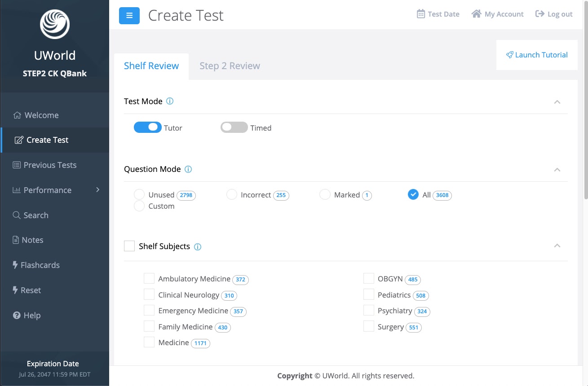
Task: Select the Unused question mode radio
Action: click(139, 194)
